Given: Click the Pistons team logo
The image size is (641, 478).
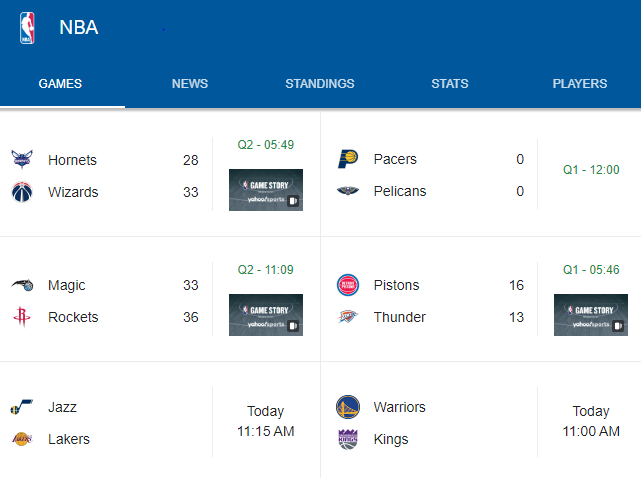Looking at the screenshot, I should 348,285.
